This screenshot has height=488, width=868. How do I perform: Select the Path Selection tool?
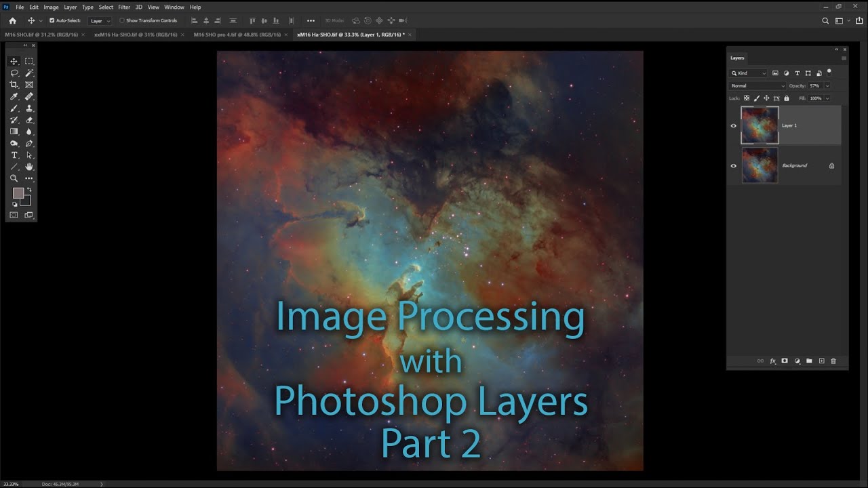tap(29, 155)
